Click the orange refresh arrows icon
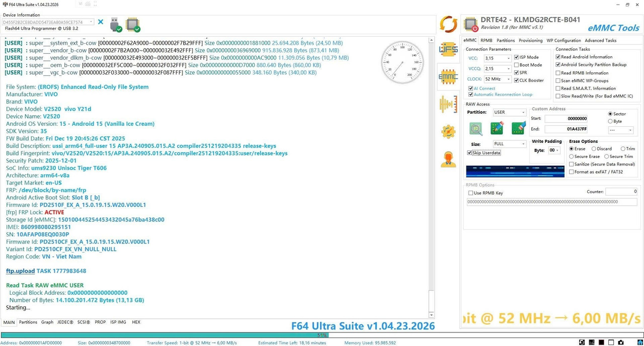The height and width of the screenshot is (346, 644). pyautogui.click(x=448, y=24)
